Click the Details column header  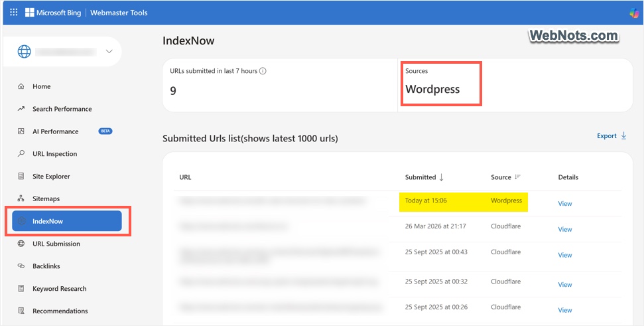568,177
